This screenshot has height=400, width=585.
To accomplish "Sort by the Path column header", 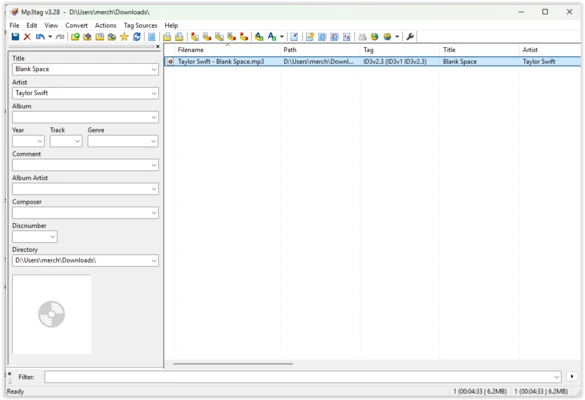I will 320,50.
